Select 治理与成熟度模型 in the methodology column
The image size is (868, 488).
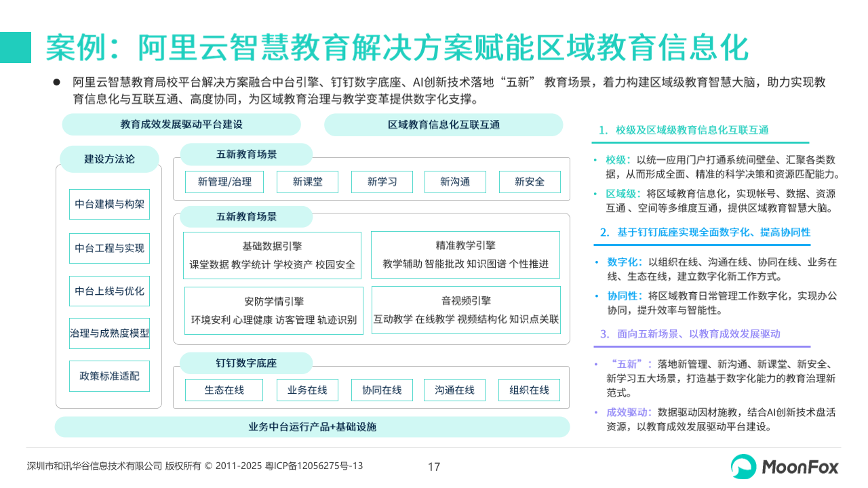(109, 333)
